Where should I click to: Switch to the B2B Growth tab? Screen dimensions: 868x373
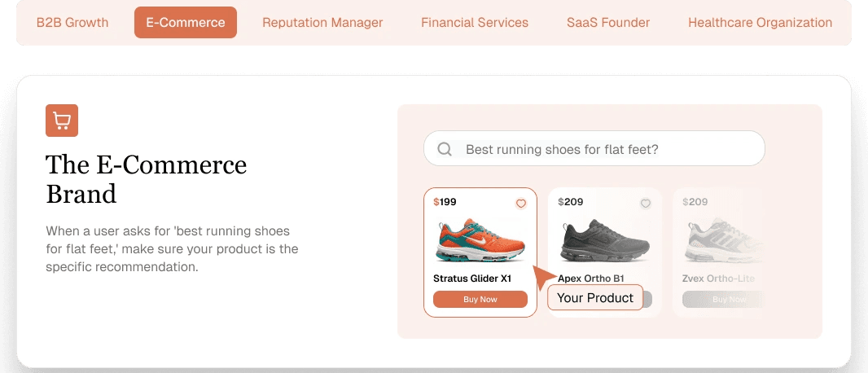72,23
